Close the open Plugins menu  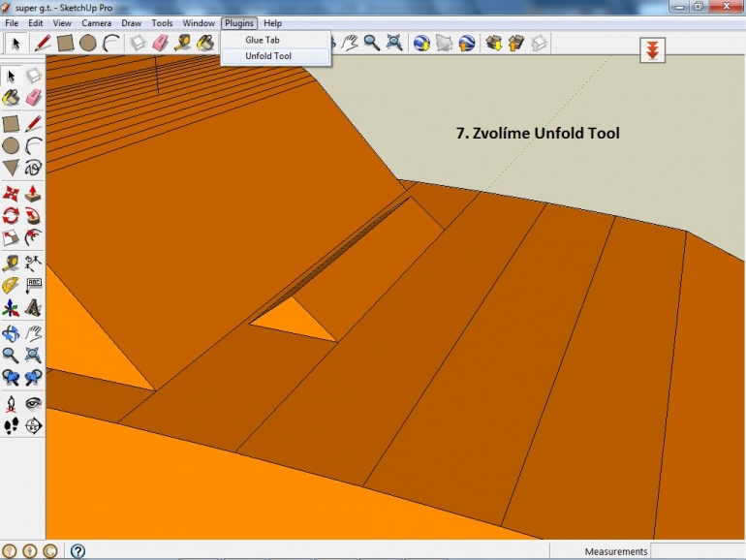coord(239,23)
